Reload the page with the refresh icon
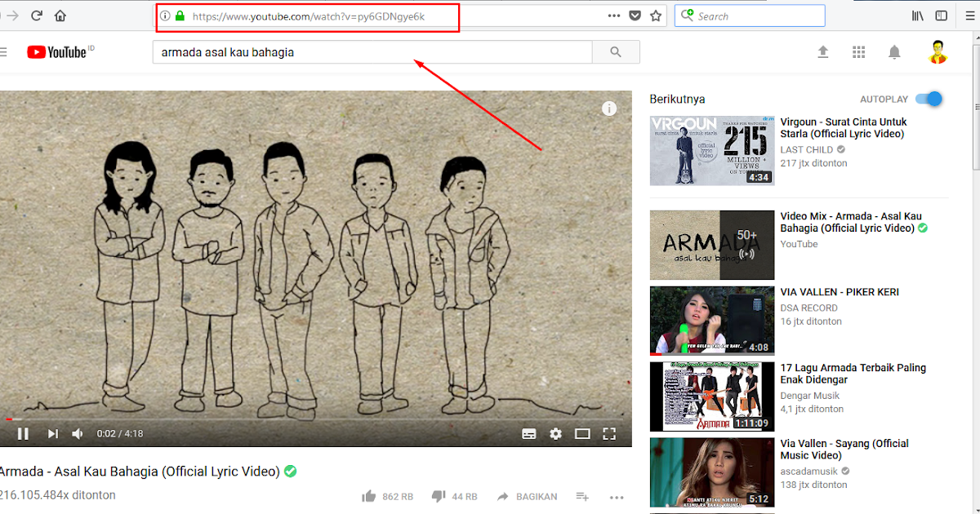This screenshot has height=514, width=980. (x=37, y=16)
